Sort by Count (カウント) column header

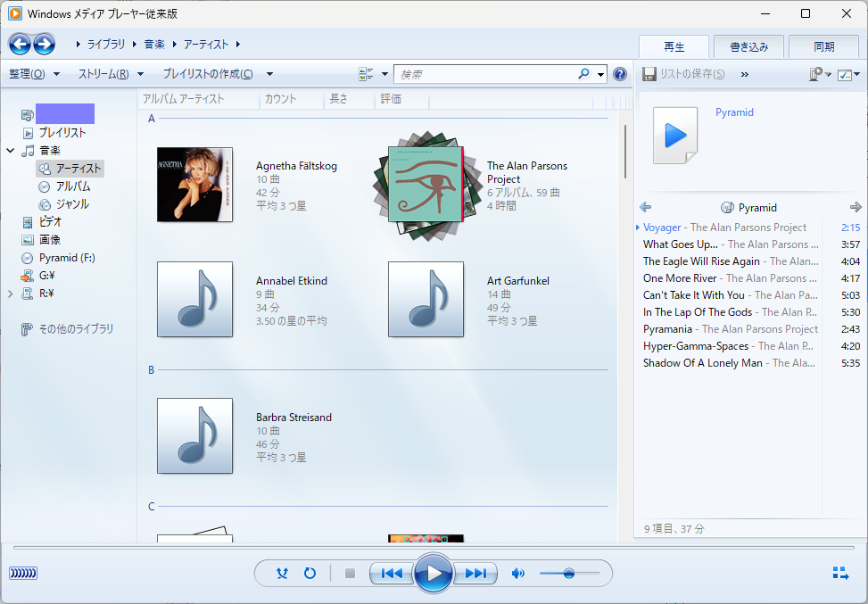(x=292, y=98)
